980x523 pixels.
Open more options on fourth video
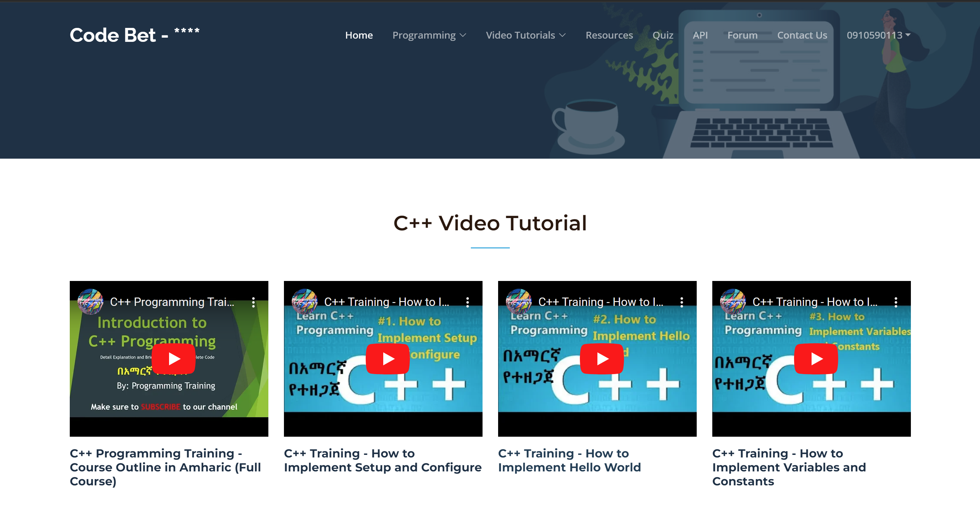pyautogui.click(x=896, y=302)
